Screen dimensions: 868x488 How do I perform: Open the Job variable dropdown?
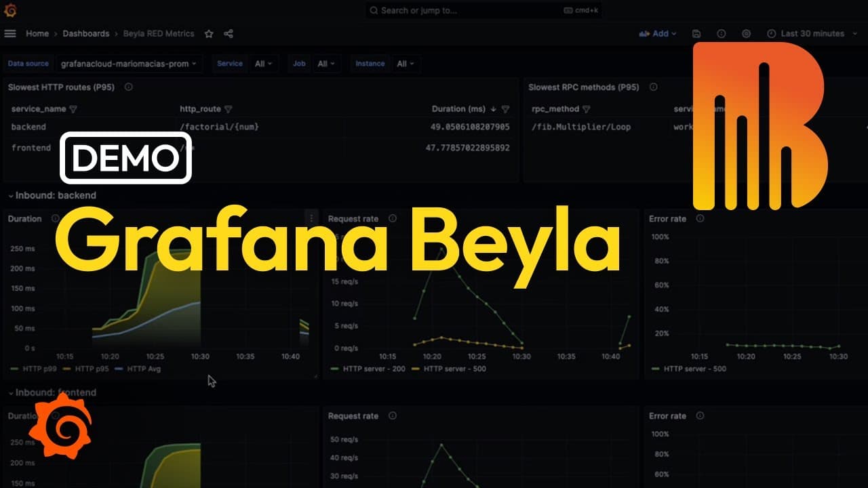point(327,64)
